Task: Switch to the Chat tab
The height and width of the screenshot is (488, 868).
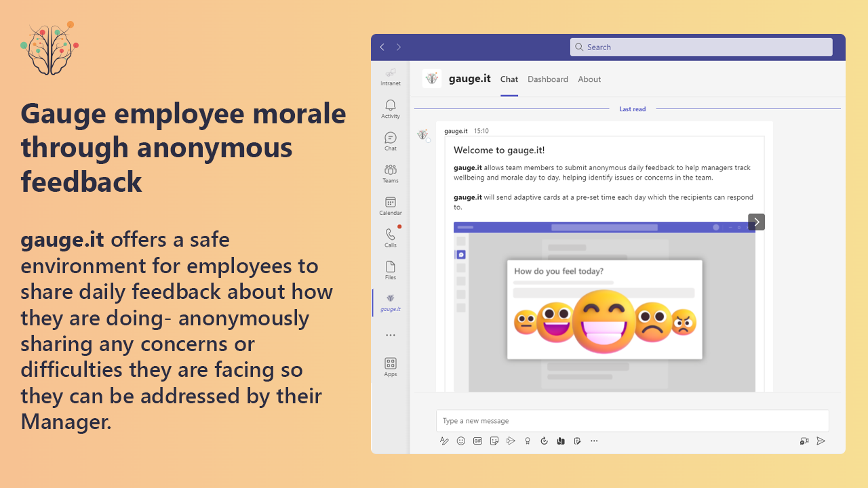Action: 509,79
